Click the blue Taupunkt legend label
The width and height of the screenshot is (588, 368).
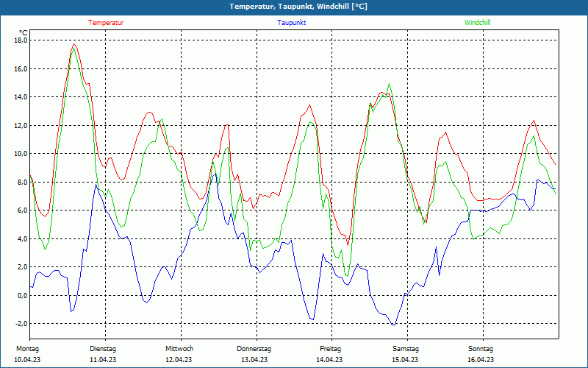click(291, 23)
